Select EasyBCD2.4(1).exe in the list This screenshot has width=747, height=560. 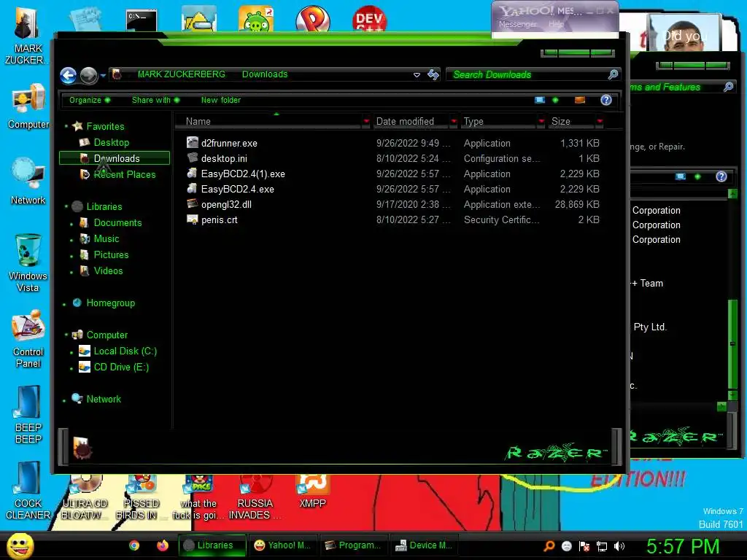(x=243, y=174)
